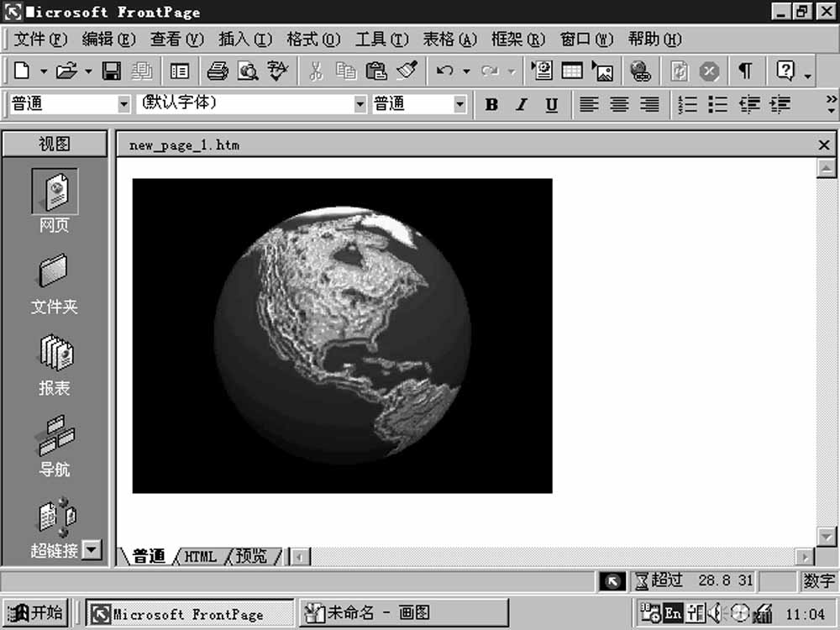Click the Stop toolbar icon
Viewport: 840px width, 630px height.
[709, 71]
